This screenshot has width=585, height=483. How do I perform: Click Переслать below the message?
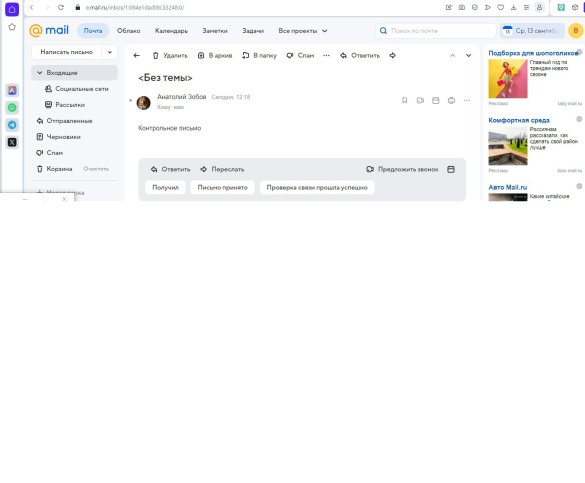[222, 169]
